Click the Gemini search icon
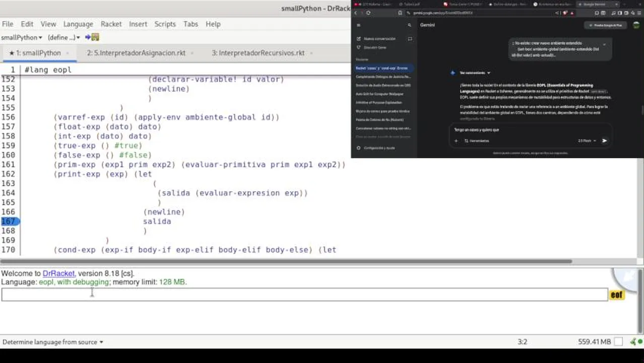 pos(410,25)
